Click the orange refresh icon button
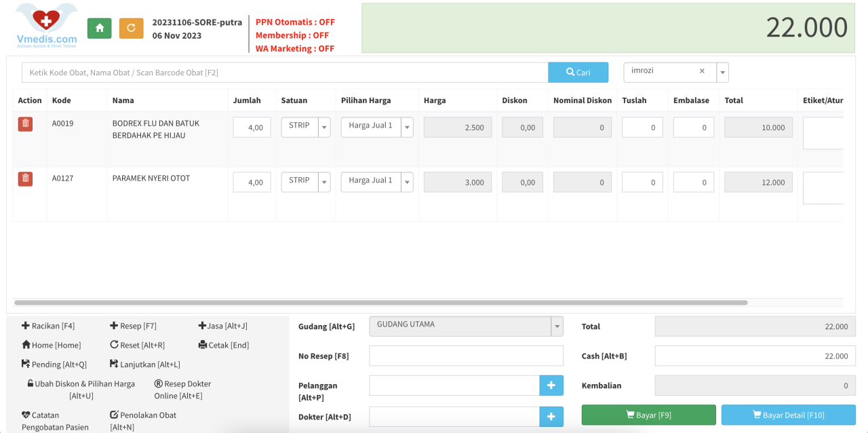 coord(131,28)
